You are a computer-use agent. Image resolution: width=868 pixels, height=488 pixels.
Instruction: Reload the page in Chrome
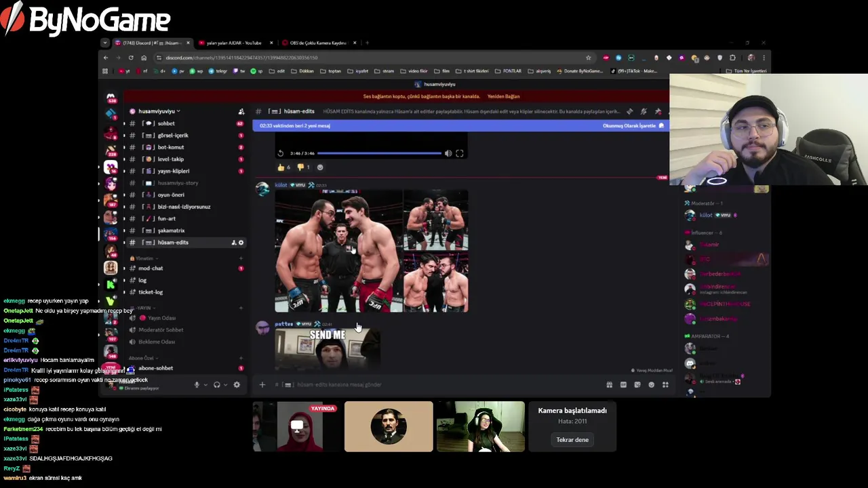point(131,58)
